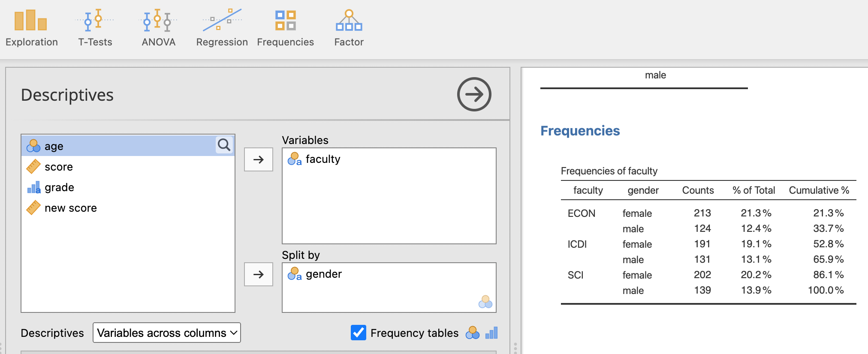Click faculty's nominal text icon

(295, 159)
